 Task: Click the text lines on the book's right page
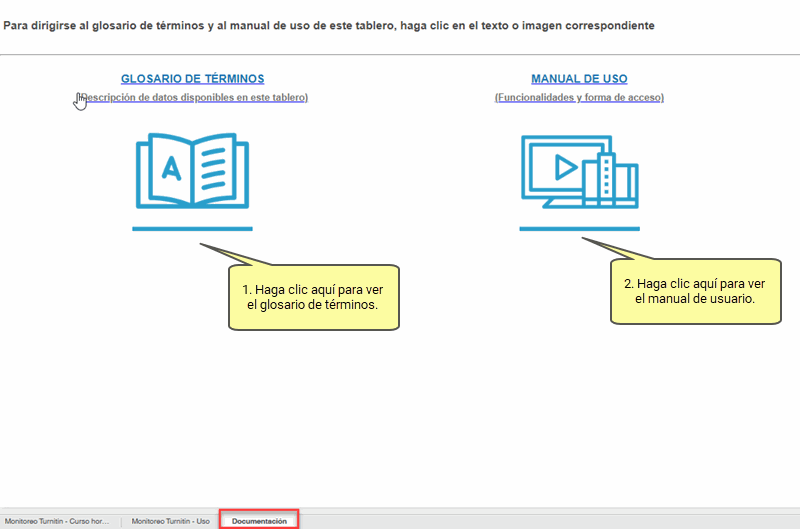(215, 170)
